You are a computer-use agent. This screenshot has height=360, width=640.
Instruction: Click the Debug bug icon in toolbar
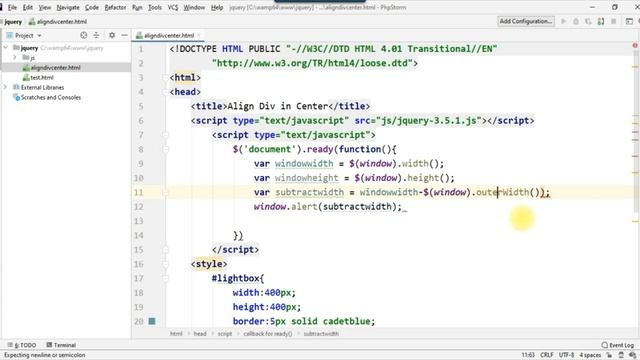click(x=576, y=21)
